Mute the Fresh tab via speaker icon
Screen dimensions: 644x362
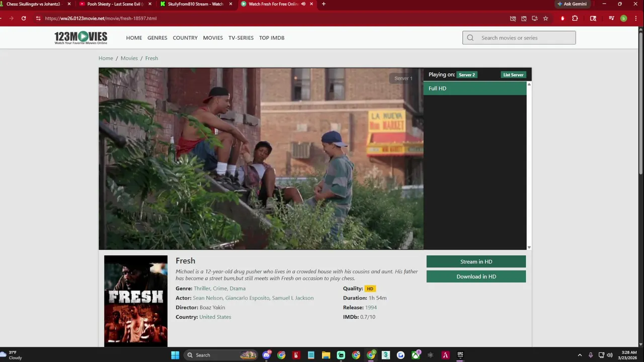click(303, 4)
